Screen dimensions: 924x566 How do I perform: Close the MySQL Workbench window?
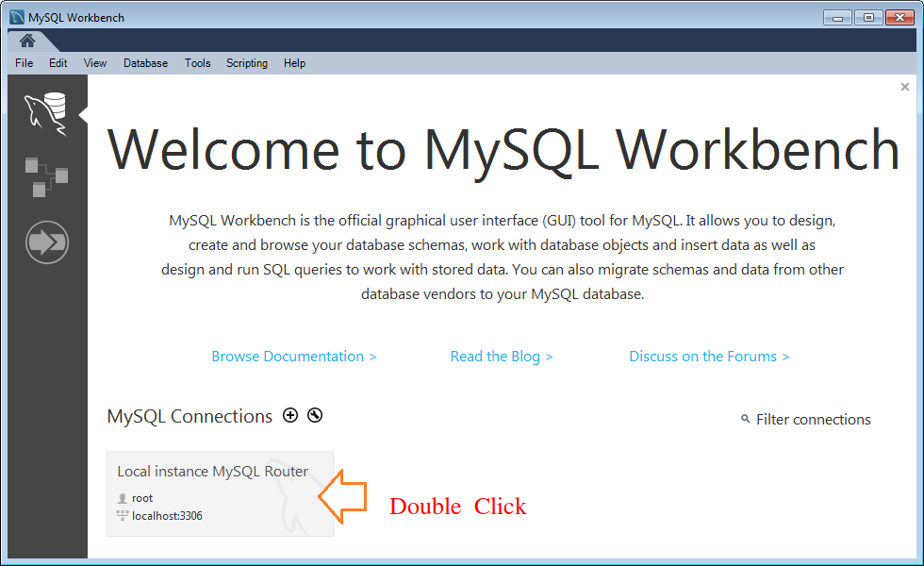(x=899, y=18)
